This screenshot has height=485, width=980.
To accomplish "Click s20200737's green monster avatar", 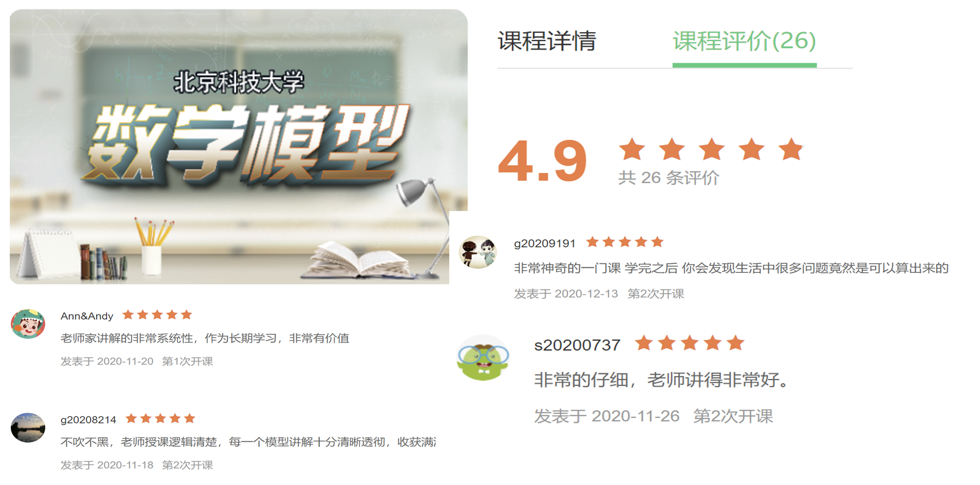I will pyautogui.click(x=483, y=358).
